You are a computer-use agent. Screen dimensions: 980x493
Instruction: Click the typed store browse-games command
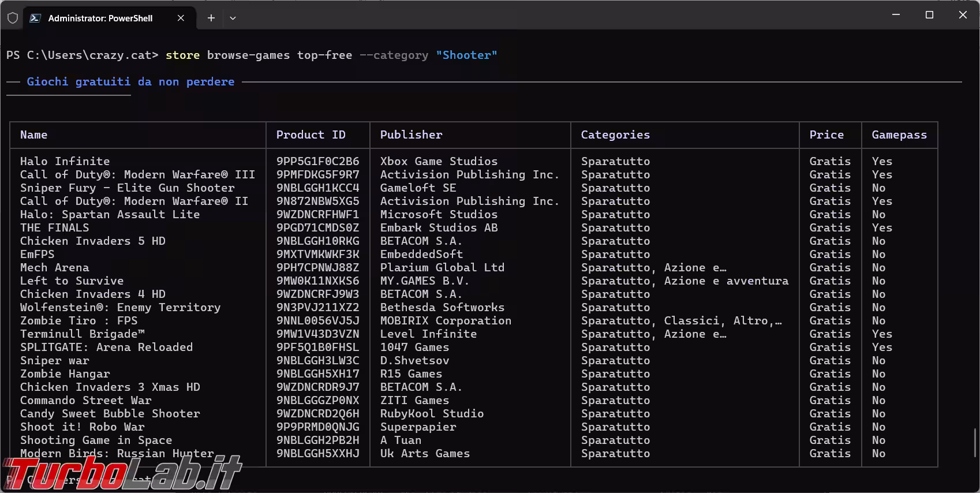coord(331,55)
